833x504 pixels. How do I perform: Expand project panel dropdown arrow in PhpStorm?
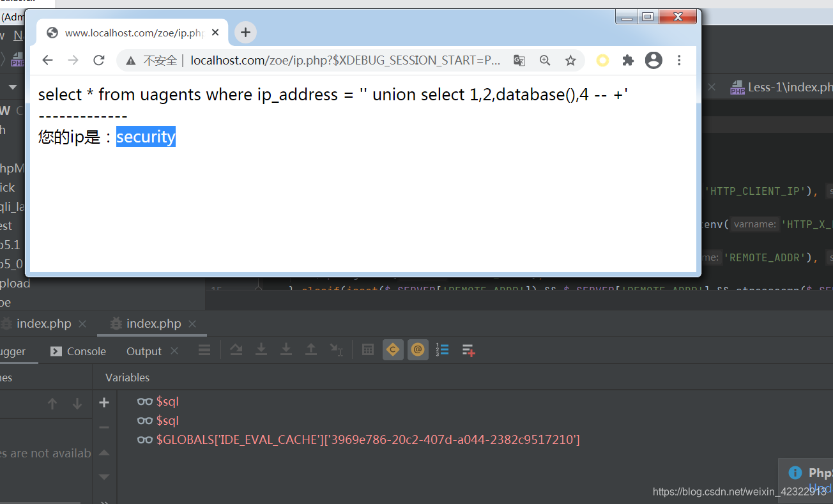tap(12, 87)
